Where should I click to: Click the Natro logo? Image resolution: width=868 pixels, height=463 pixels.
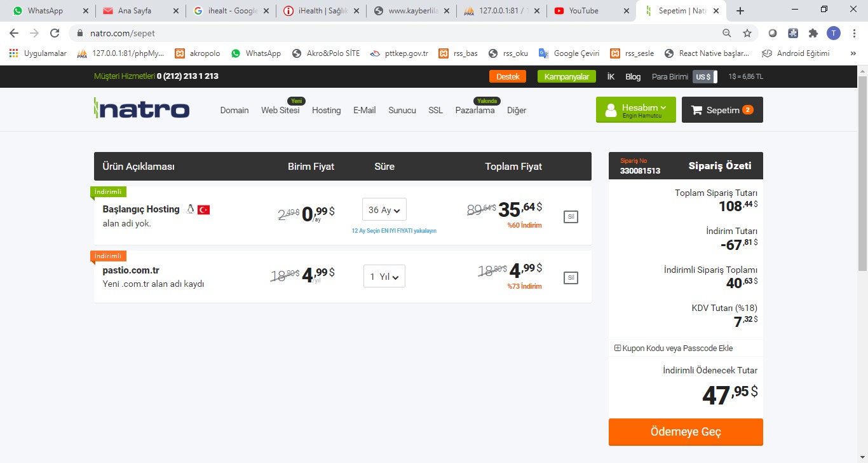(x=141, y=109)
